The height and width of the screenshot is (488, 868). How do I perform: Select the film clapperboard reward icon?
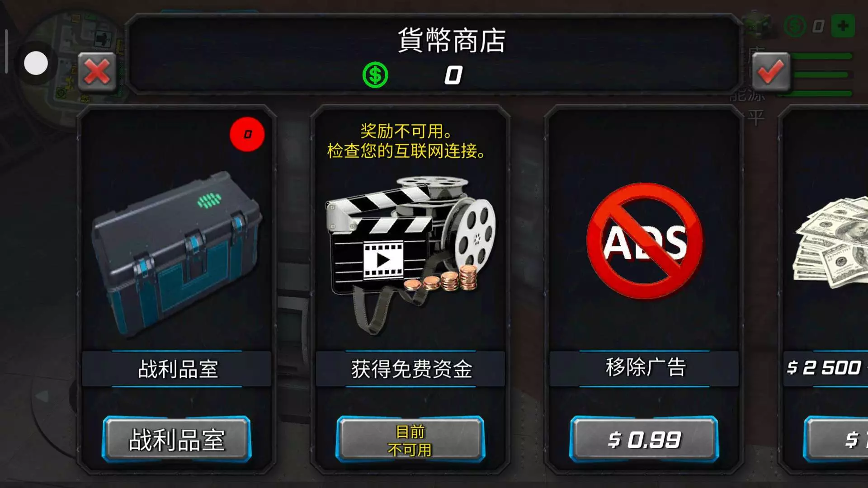click(410, 255)
